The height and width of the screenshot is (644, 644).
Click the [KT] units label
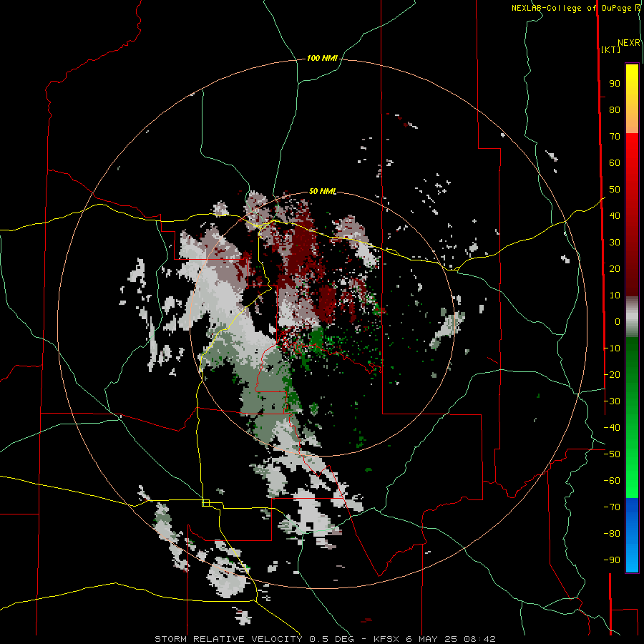click(610, 49)
